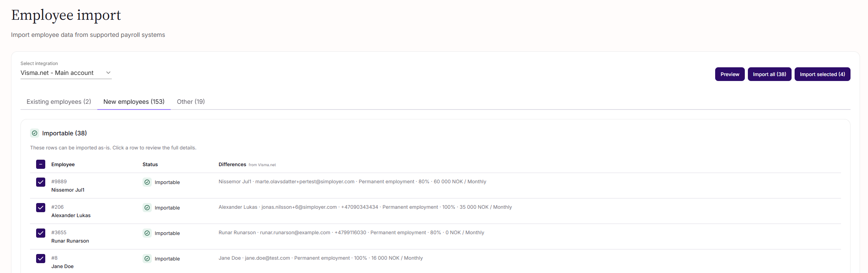Open the Other (19) tab

pos(191,102)
